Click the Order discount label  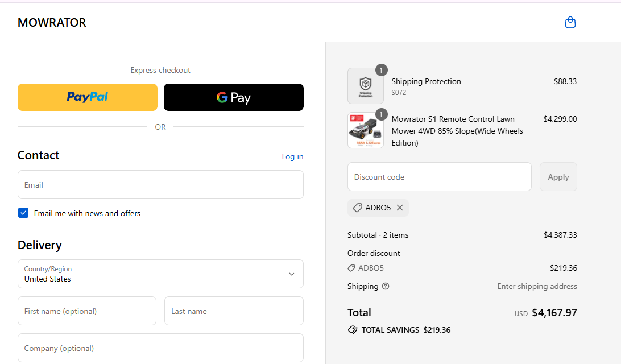(x=374, y=253)
